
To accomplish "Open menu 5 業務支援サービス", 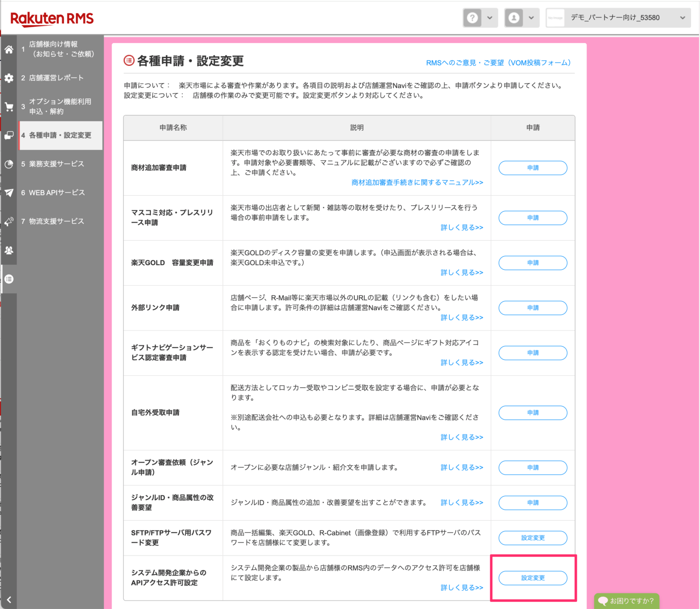I will (61, 164).
